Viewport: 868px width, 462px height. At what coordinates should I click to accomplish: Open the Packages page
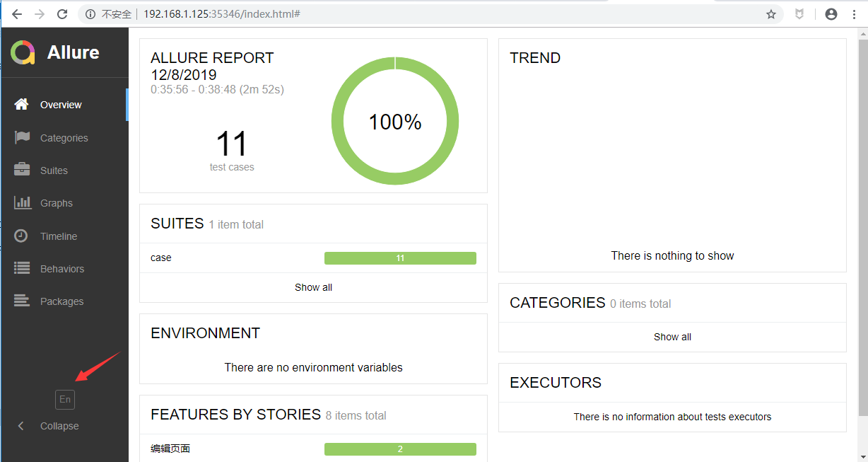[x=64, y=301]
